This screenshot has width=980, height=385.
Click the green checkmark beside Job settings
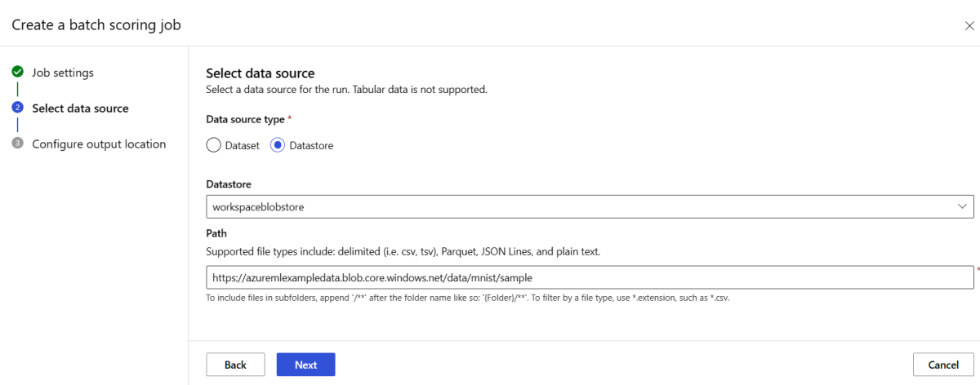click(17, 73)
